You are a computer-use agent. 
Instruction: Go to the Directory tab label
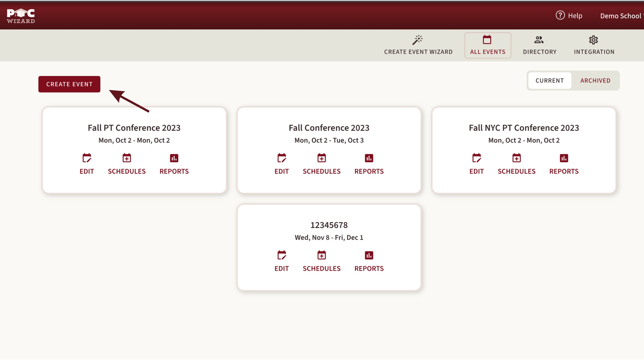pos(540,52)
